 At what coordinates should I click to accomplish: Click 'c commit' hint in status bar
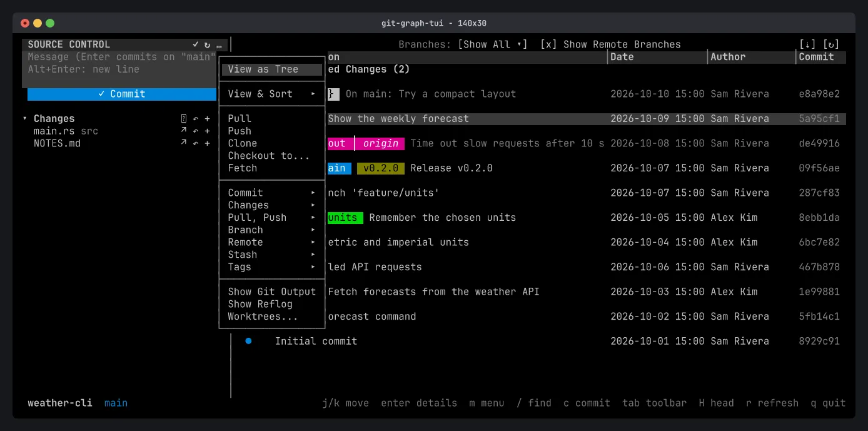pyautogui.click(x=587, y=403)
